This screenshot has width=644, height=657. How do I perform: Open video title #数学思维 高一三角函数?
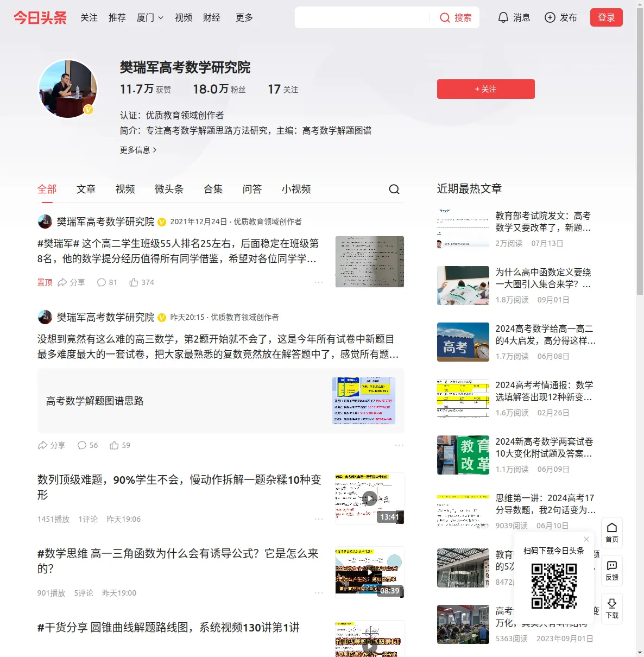[x=178, y=561]
